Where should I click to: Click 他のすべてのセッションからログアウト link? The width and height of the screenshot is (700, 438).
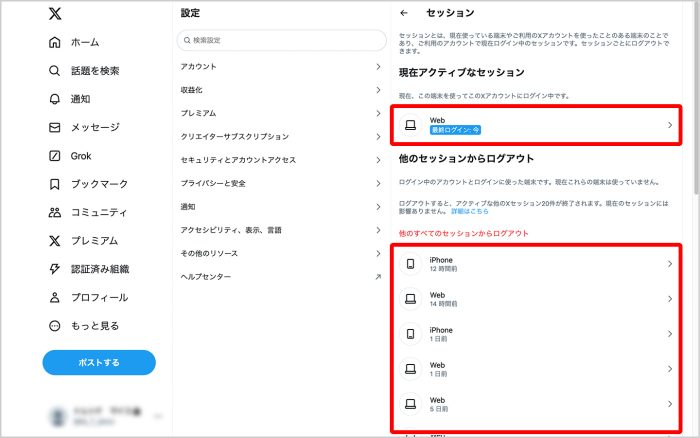tap(463, 233)
